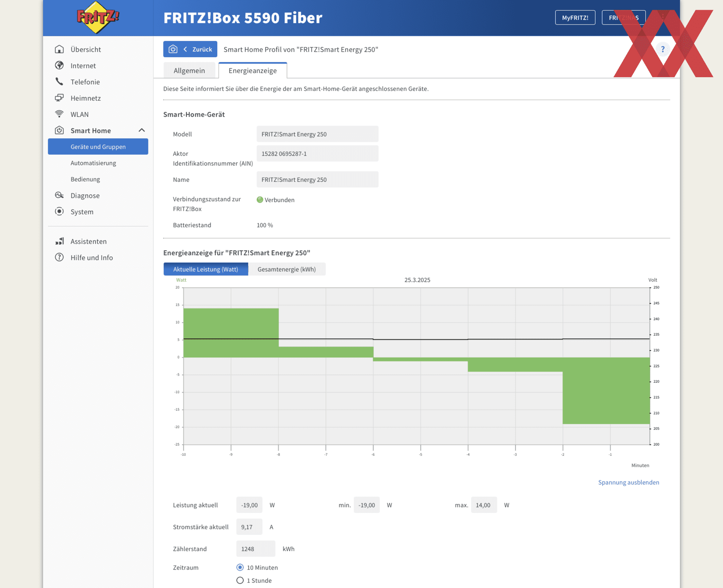Open Übersicht home icon
This screenshot has height=588, width=723.
click(59, 49)
